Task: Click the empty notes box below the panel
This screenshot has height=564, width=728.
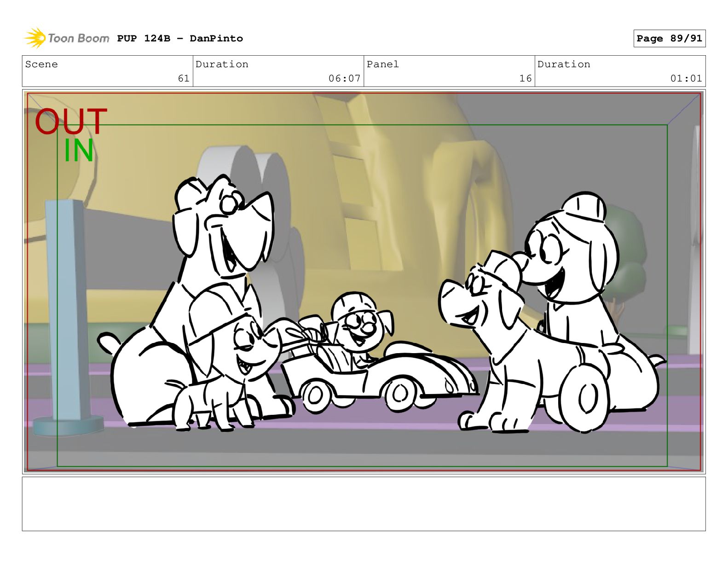Action: pyautogui.click(x=364, y=504)
